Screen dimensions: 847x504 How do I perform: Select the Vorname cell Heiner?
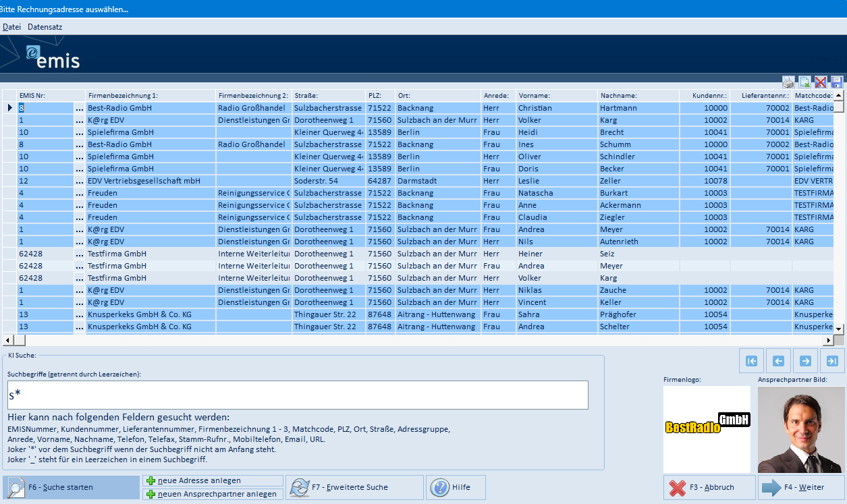pyautogui.click(x=557, y=254)
